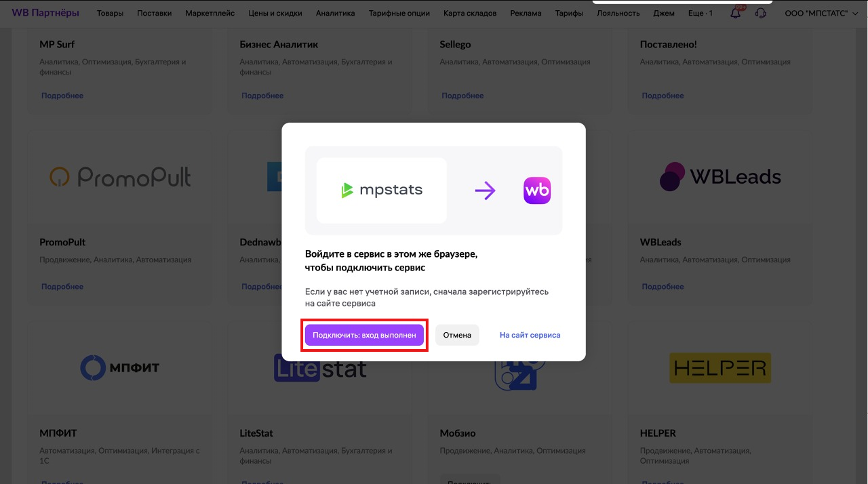Open Подробнее for MP Surf
Image resolution: width=868 pixels, height=484 pixels.
[x=62, y=96]
